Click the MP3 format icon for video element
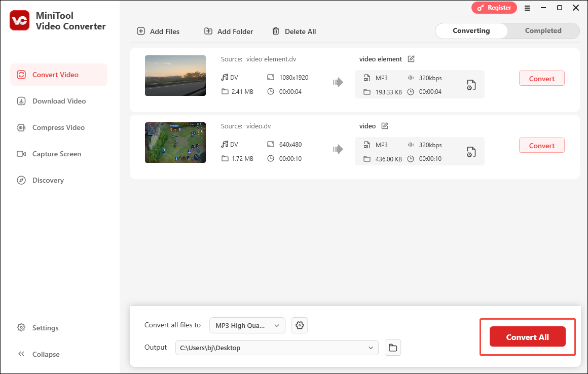 click(x=367, y=78)
